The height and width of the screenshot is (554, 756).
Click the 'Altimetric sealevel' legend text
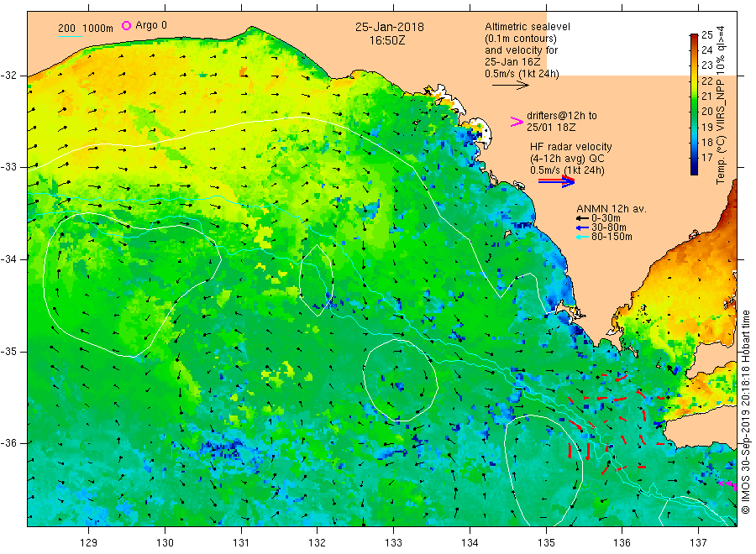(x=528, y=27)
